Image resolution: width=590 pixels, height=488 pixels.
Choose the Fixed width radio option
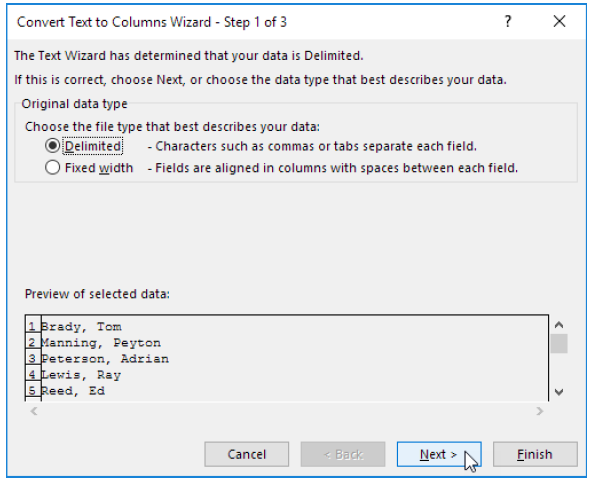click(52, 167)
